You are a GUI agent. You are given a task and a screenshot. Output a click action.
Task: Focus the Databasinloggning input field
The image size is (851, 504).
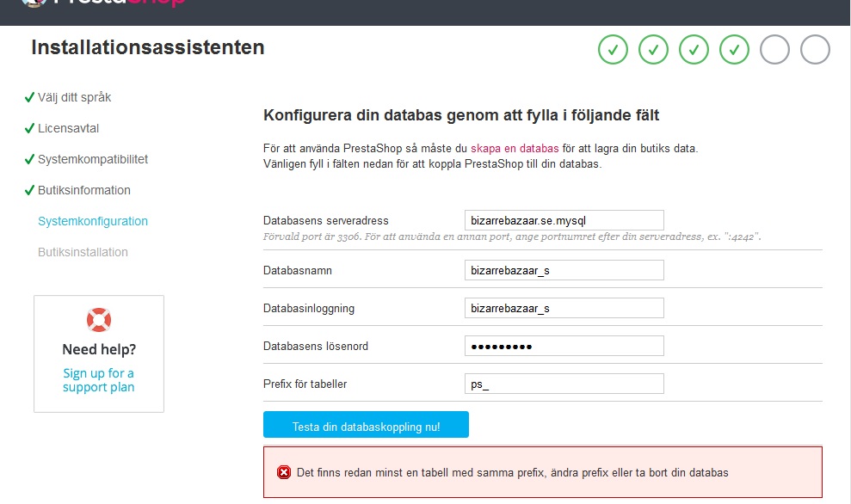[x=564, y=308]
